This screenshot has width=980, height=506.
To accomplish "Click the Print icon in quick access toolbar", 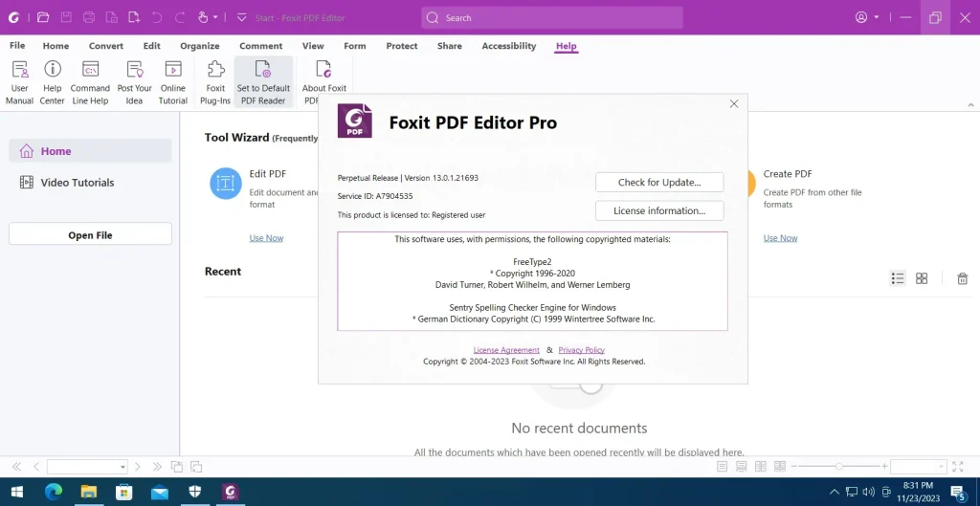I will [89, 17].
